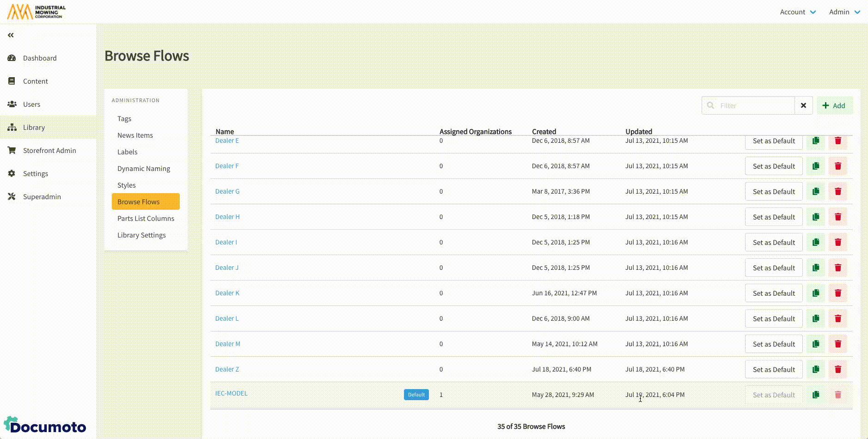Click the Industrial Mowing Corporation logo
The height and width of the screenshot is (439, 868).
click(37, 12)
